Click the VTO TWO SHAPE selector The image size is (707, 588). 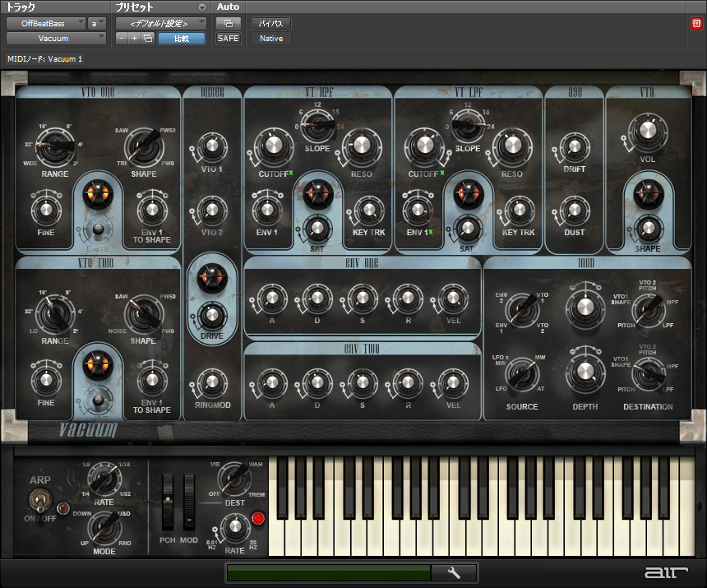145,313
